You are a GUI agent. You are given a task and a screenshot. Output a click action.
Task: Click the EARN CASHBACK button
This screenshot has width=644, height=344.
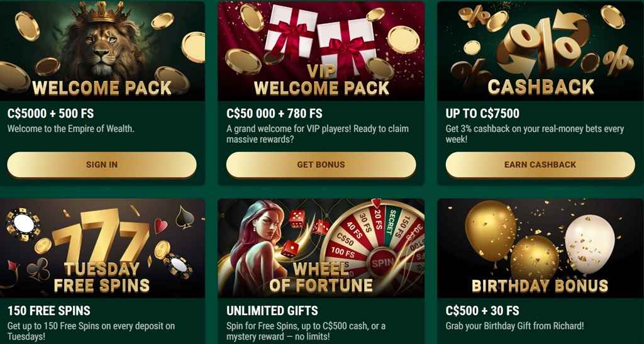point(540,165)
